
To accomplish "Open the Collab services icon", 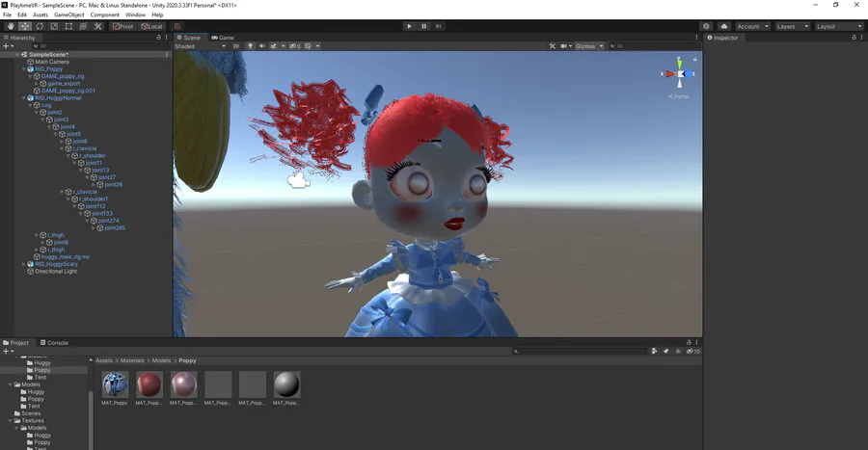I will click(x=706, y=26).
